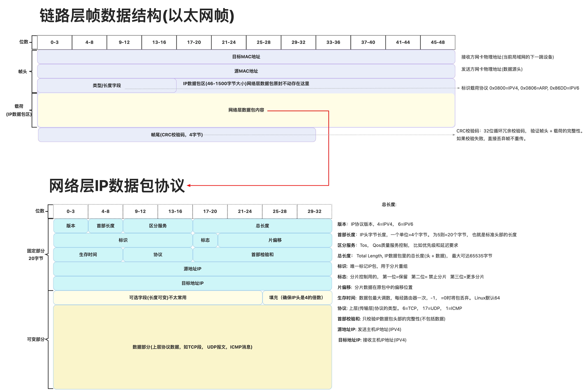Image resolution: width=588 pixels, height=390 pixels.
Task: Select the 目标地址IP box in the IP header
Action: click(x=193, y=283)
